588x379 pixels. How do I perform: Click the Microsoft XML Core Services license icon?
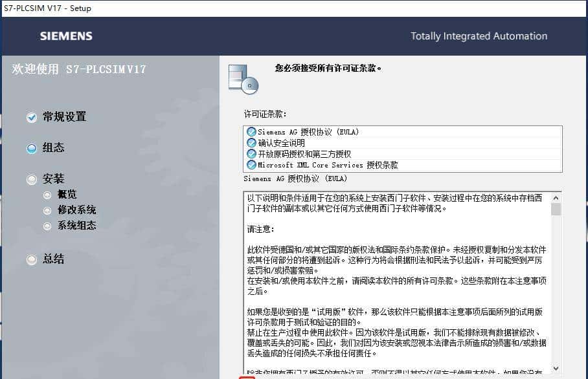point(251,165)
